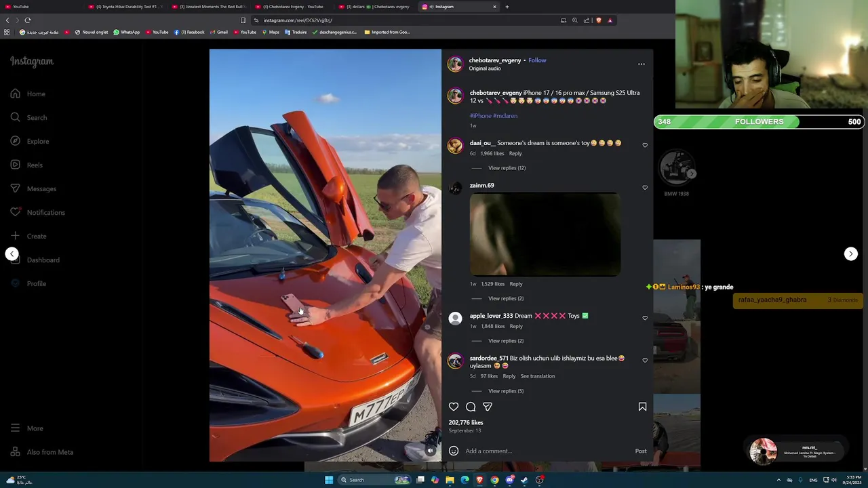Like sardordee_571 comment

pyautogui.click(x=645, y=360)
